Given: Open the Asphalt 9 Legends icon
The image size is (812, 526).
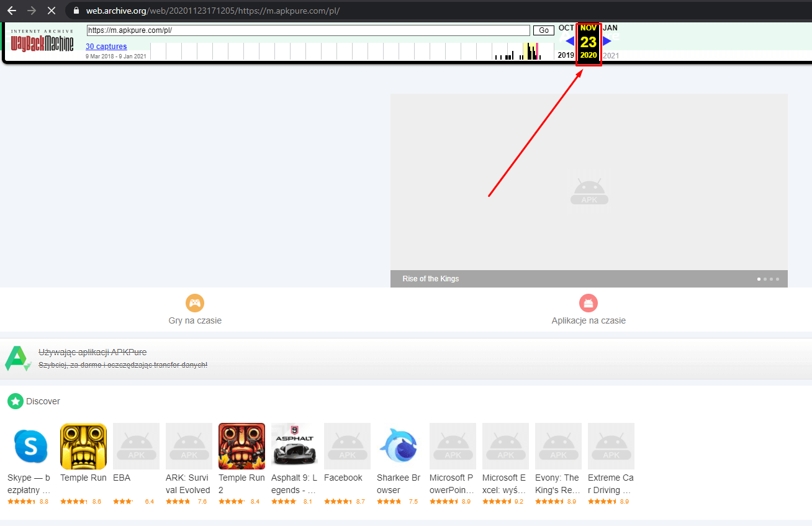Looking at the screenshot, I should (294, 446).
